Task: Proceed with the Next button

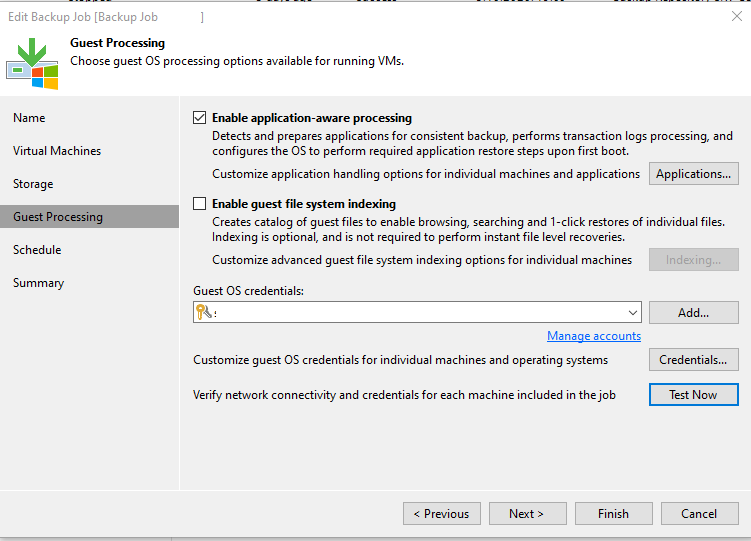Action: click(526, 514)
